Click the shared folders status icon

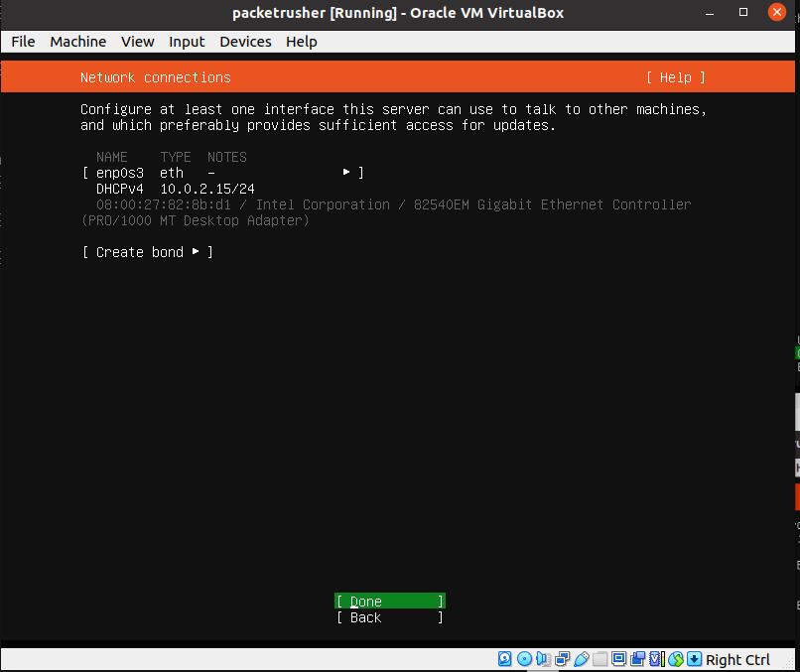point(600,659)
